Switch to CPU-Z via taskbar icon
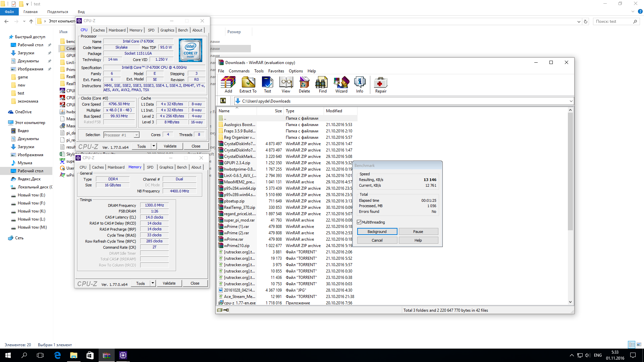The height and width of the screenshot is (362, 644). point(123,355)
